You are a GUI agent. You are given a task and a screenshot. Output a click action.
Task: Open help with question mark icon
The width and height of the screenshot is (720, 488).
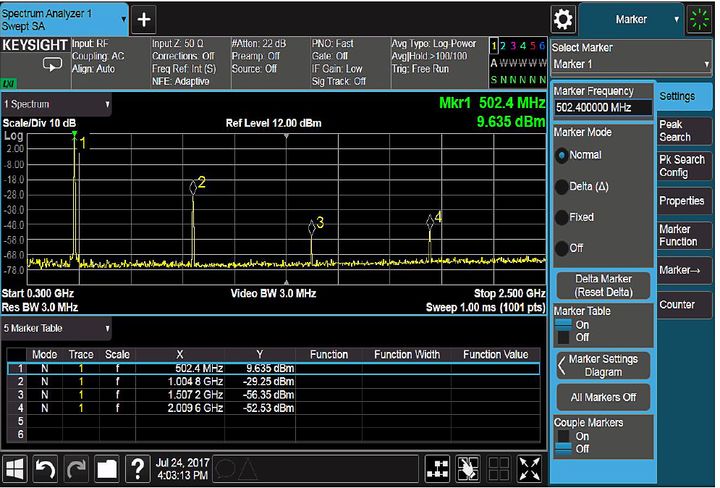pyautogui.click(x=137, y=469)
